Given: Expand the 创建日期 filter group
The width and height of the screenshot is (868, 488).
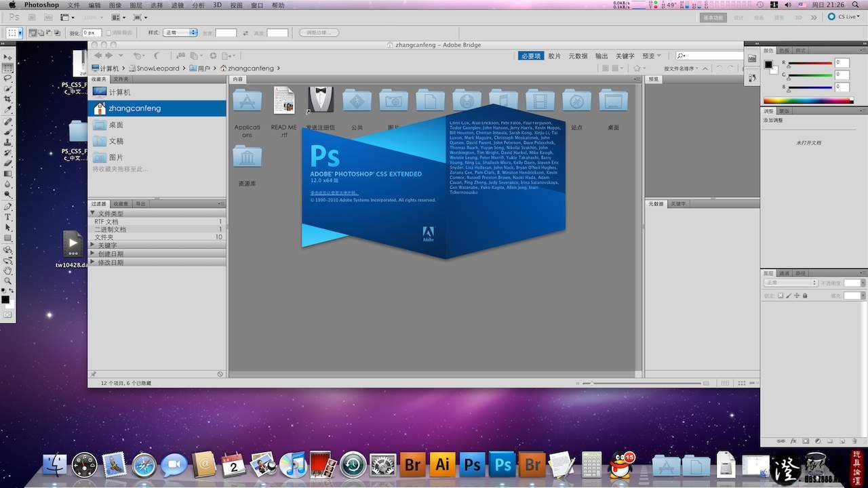Looking at the screenshot, I should [x=93, y=253].
